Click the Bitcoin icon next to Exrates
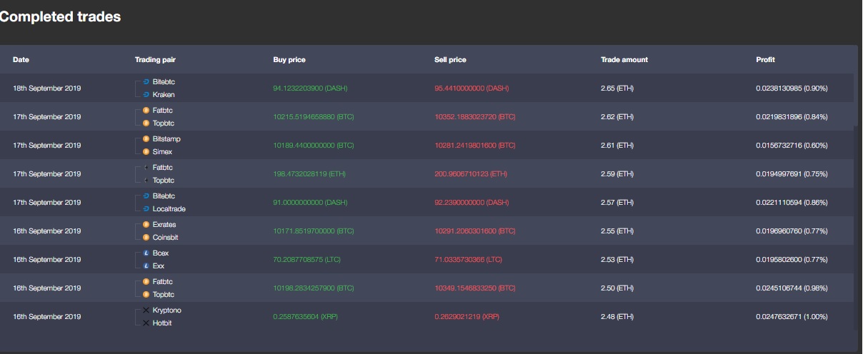Image resolution: width=868 pixels, height=354 pixels. pyautogui.click(x=146, y=225)
